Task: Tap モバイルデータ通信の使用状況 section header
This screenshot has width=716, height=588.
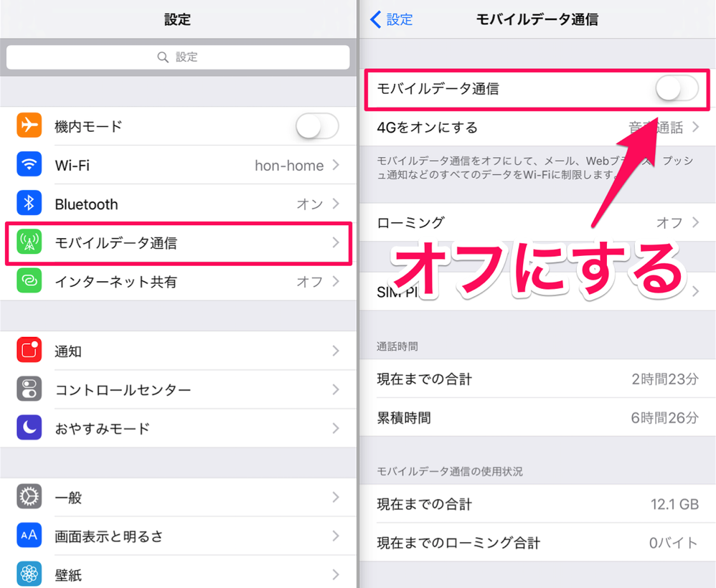Action: tap(450, 472)
